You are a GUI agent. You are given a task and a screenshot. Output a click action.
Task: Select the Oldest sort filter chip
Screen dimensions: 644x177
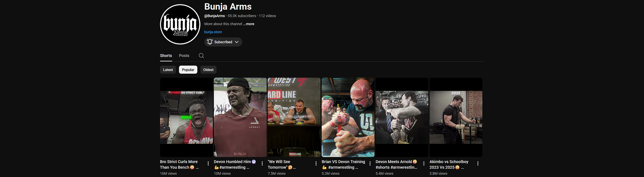(x=208, y=70)
